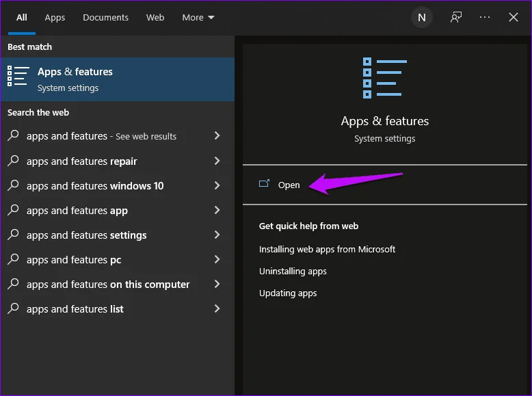Switch to the All tab
Image resolution: width=532 pixels, height=396 pixels.
tap(22, 17)
